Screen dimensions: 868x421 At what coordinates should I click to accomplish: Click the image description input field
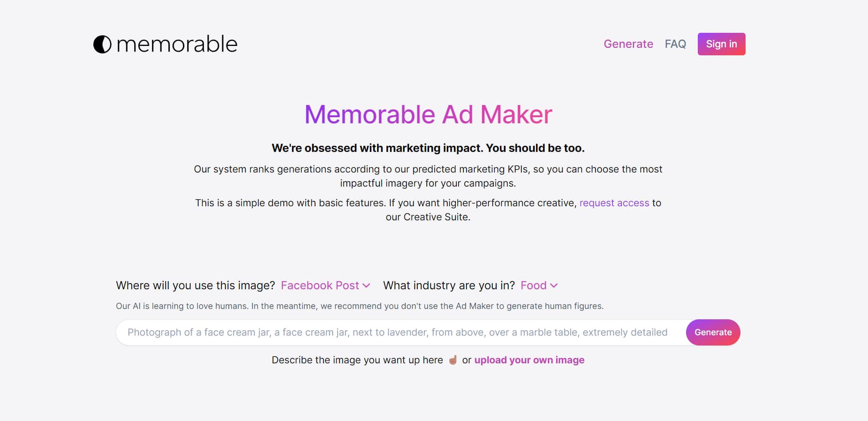399,332
